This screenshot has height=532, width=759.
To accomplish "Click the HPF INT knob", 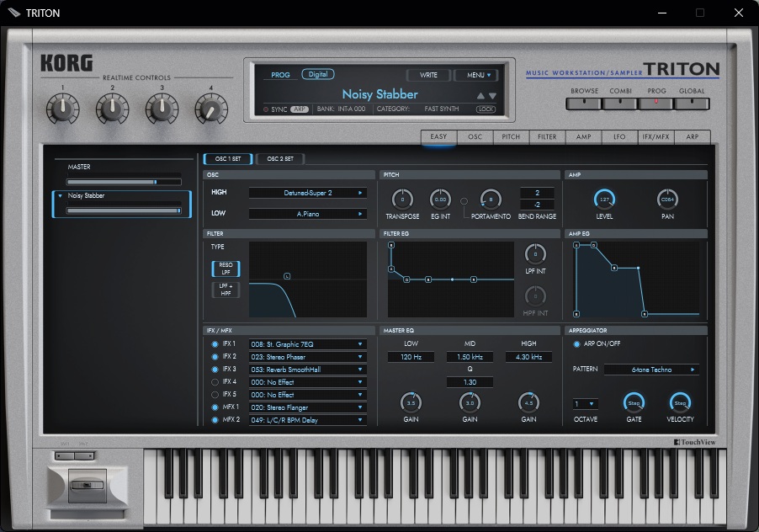I will pos(535,296).
